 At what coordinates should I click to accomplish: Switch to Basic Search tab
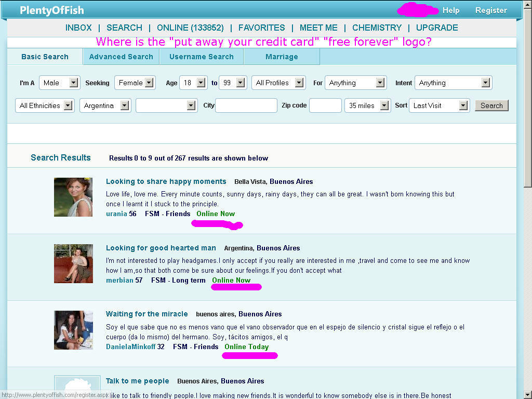pos(45,57)
